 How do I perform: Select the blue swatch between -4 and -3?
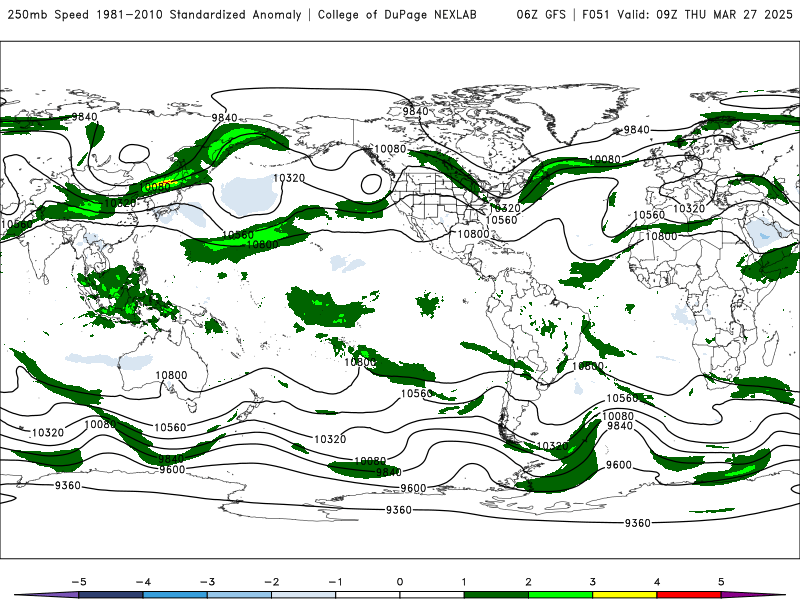(175, 595)
